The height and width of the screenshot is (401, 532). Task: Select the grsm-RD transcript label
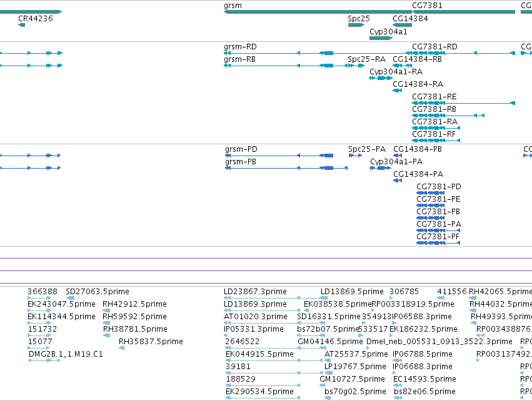240,47
